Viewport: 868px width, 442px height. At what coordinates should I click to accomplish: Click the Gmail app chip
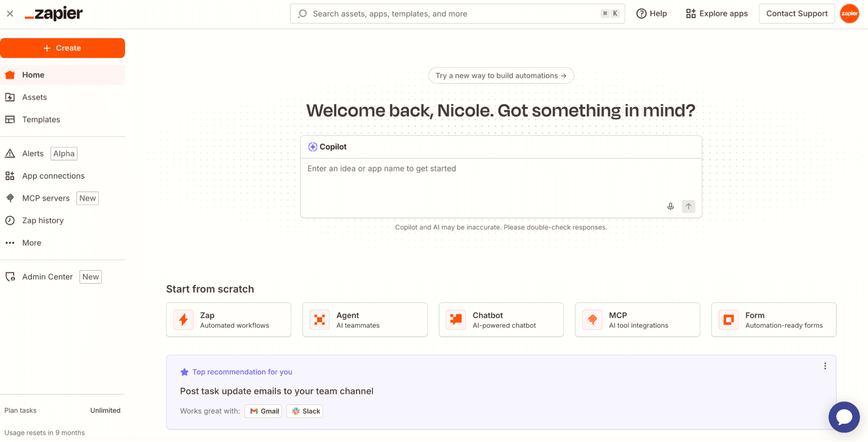tap(263, 411)
